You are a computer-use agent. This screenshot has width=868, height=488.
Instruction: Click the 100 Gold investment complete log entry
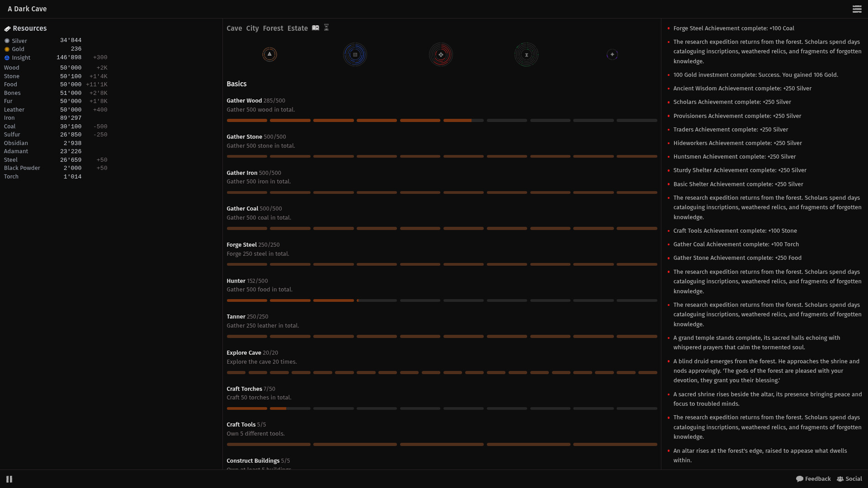click(755, 75)
